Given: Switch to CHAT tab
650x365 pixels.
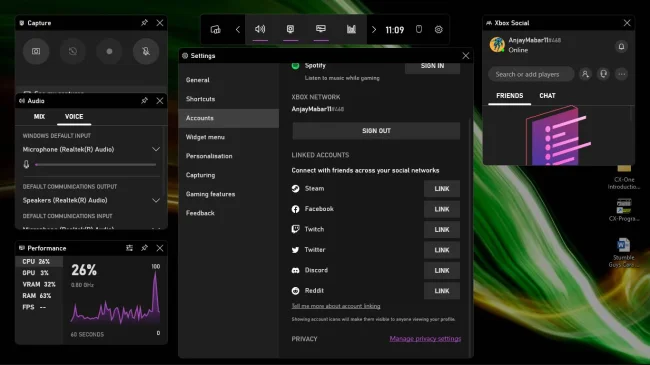Looking at the screenshot, I should [547, 96].
